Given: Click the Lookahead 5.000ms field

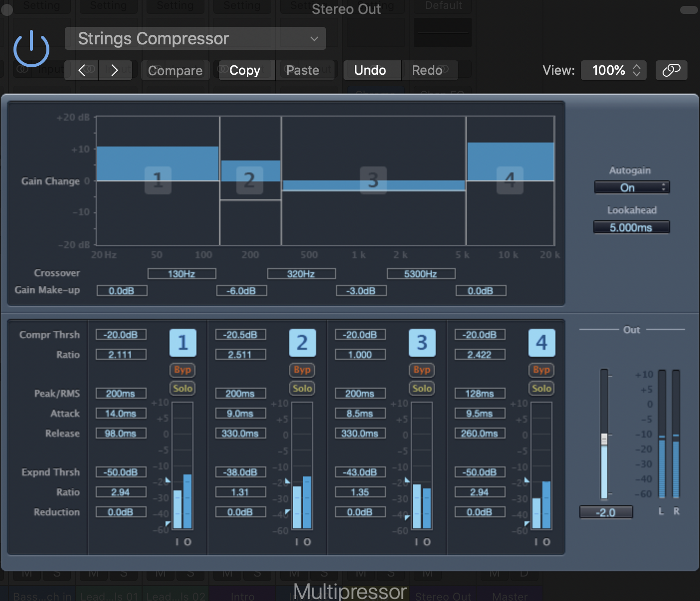Looking at the screenshot, I should (x=631, y=227).
